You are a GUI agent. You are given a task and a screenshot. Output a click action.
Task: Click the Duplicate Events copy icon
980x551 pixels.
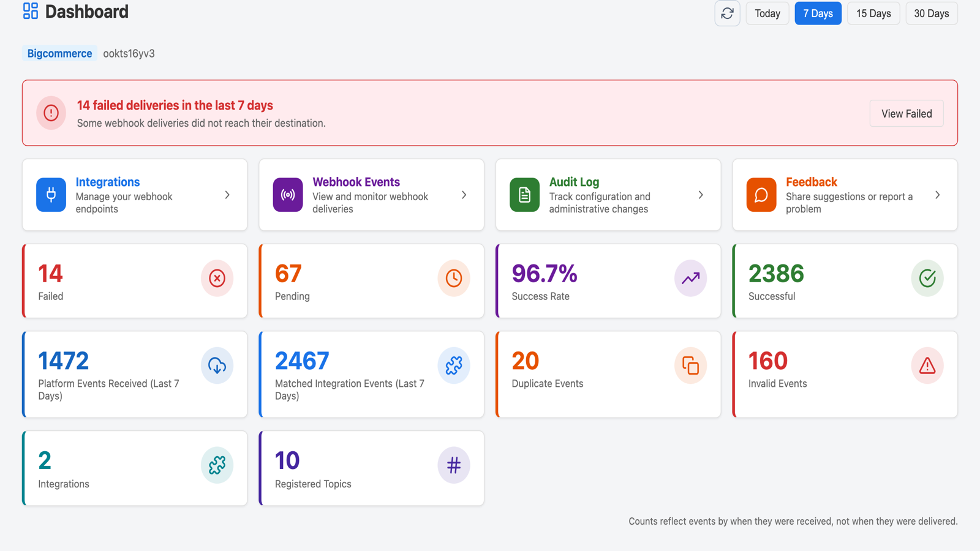click(690, 365)
